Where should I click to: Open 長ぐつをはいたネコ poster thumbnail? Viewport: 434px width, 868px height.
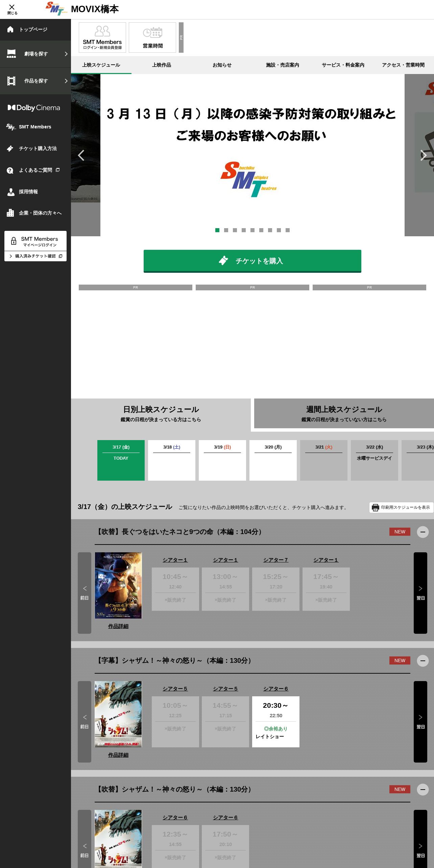point(118,585)
